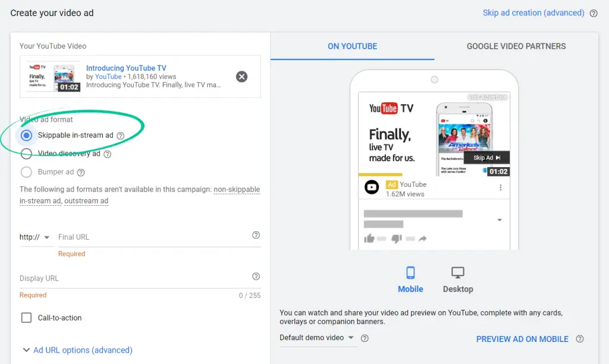The image size is (609, 364).
Task: Remove the selected YouTube video with X icon
Action: coord(241,77)
